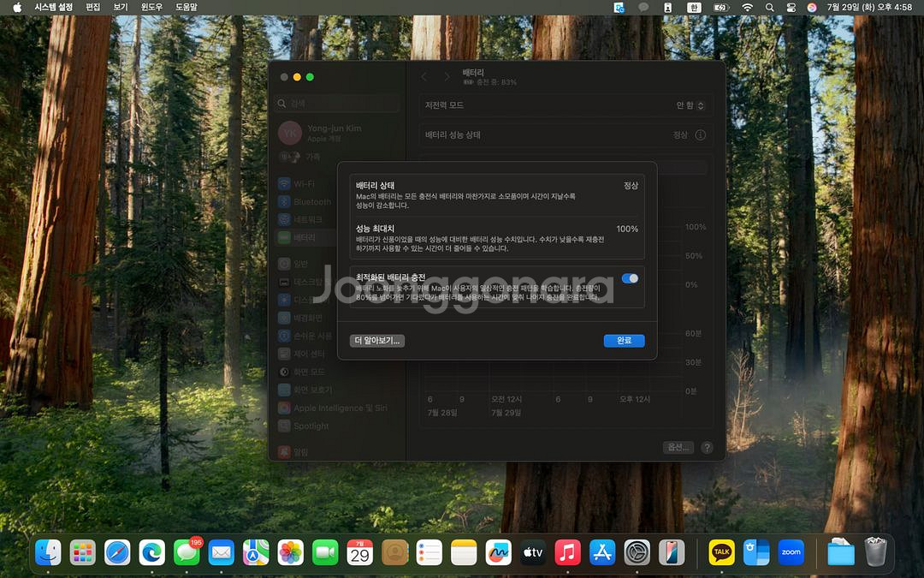924x578 pixels.
Task: Select Wi-Fi in the settings sidebar
Action: click(337, 184)
